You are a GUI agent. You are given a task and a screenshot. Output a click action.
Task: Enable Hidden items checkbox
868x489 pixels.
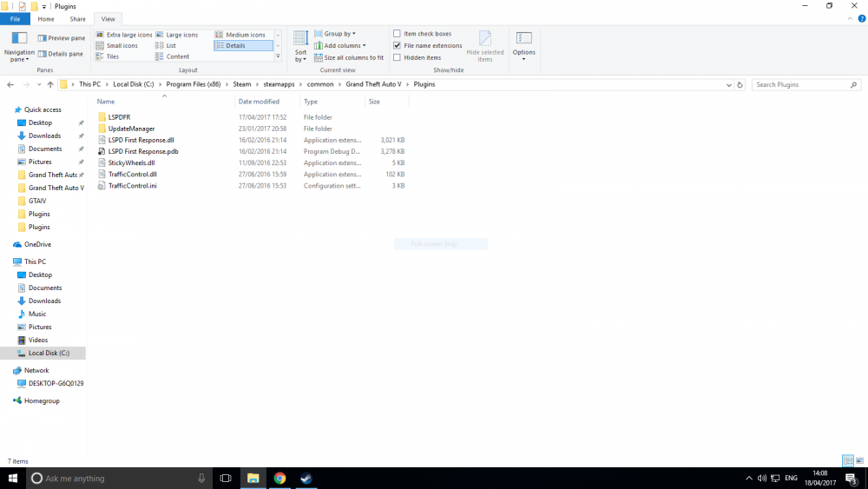397,57
